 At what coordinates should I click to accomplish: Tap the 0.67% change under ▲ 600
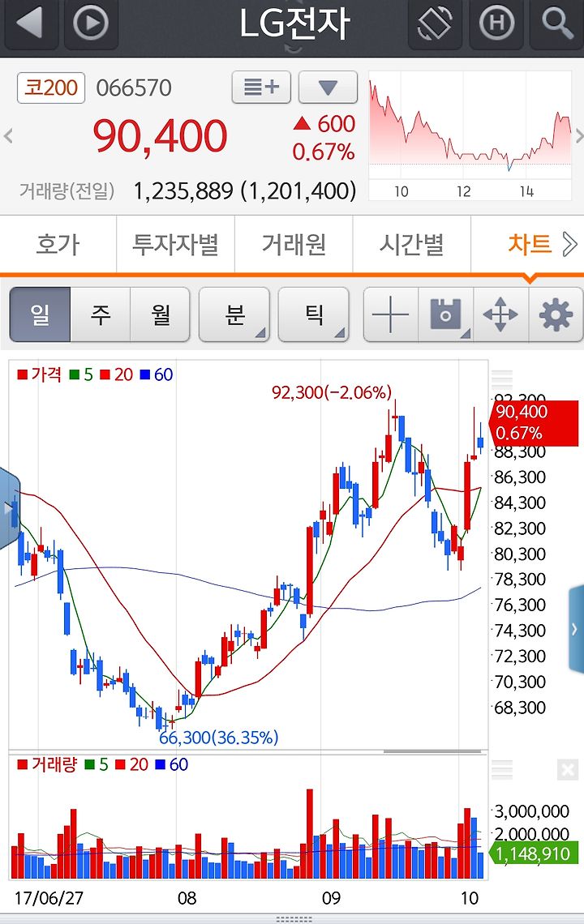[324, 152]
